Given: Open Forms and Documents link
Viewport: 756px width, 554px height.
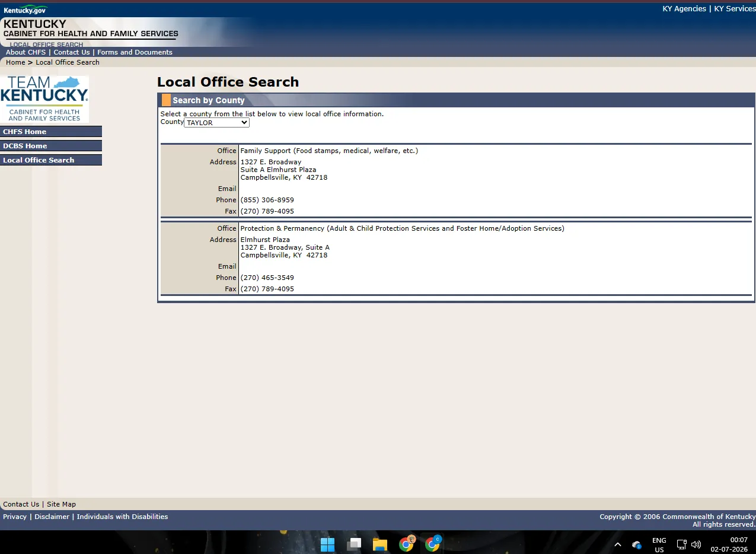Looking at the screenshot, I should tap(135, 52).
